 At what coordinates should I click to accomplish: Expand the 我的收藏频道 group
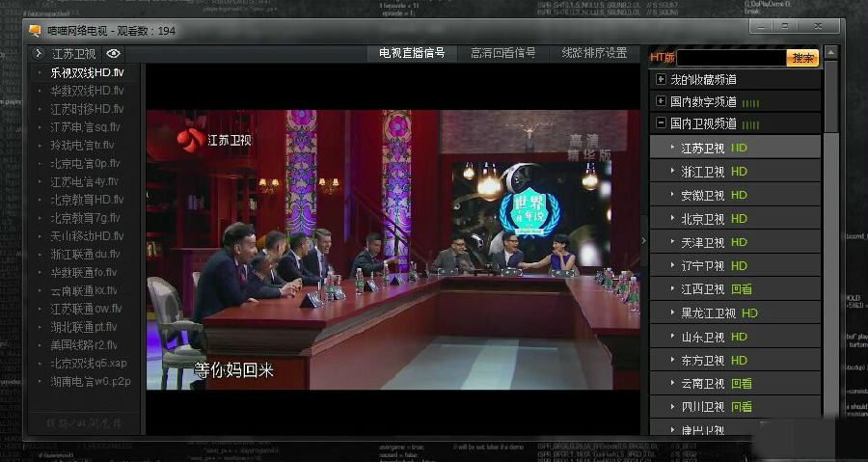[661, 79]
